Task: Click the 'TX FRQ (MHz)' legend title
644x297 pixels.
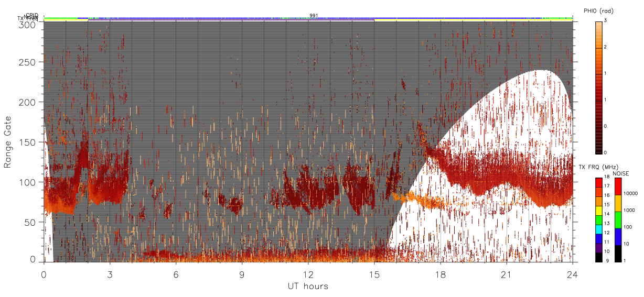Action: (x=598, y=167)
